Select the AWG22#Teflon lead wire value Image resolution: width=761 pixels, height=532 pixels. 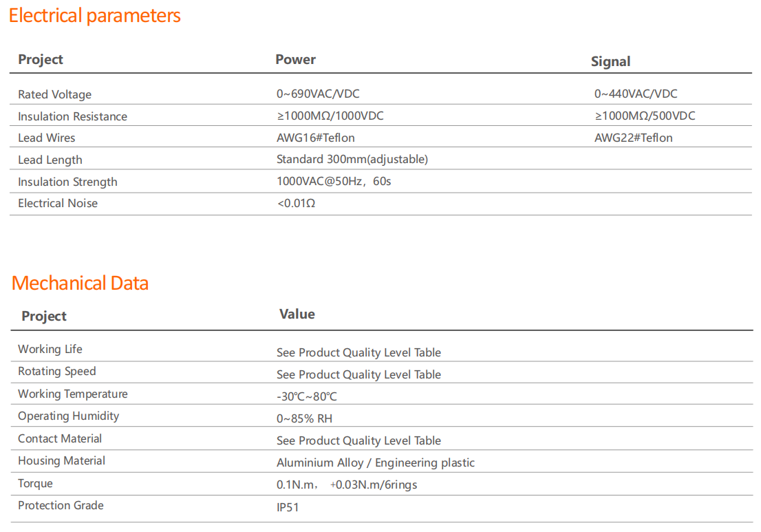point(634,138)
